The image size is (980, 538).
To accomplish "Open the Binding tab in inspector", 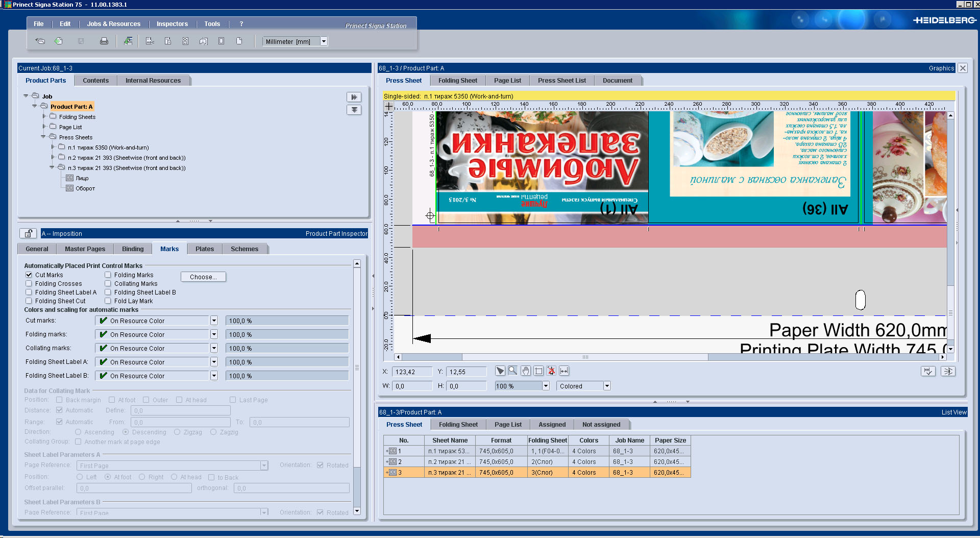I will 133,249.
